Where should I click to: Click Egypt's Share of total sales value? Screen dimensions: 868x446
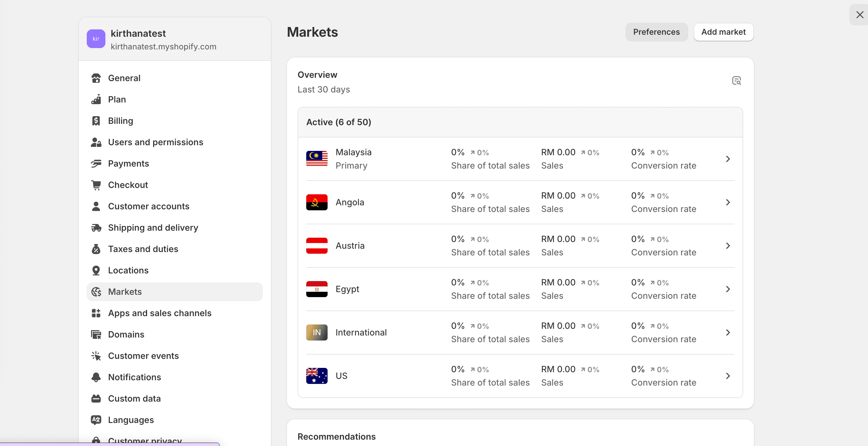[x=458, y=282]
